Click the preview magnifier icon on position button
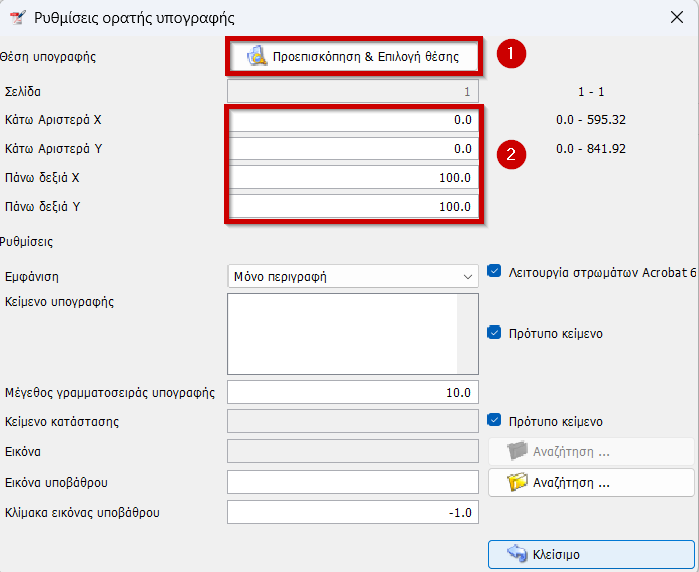The width and height of the screenshot is (699, 572). [257, 56]
